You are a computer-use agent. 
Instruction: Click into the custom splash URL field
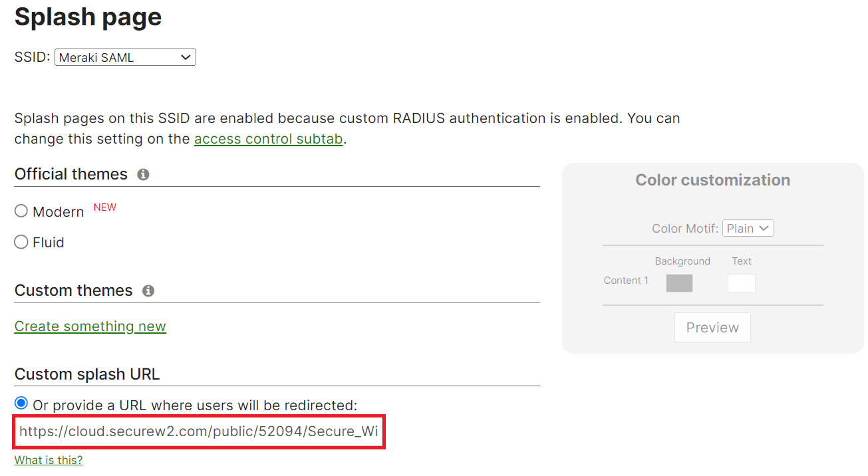[x=199, y=431]
